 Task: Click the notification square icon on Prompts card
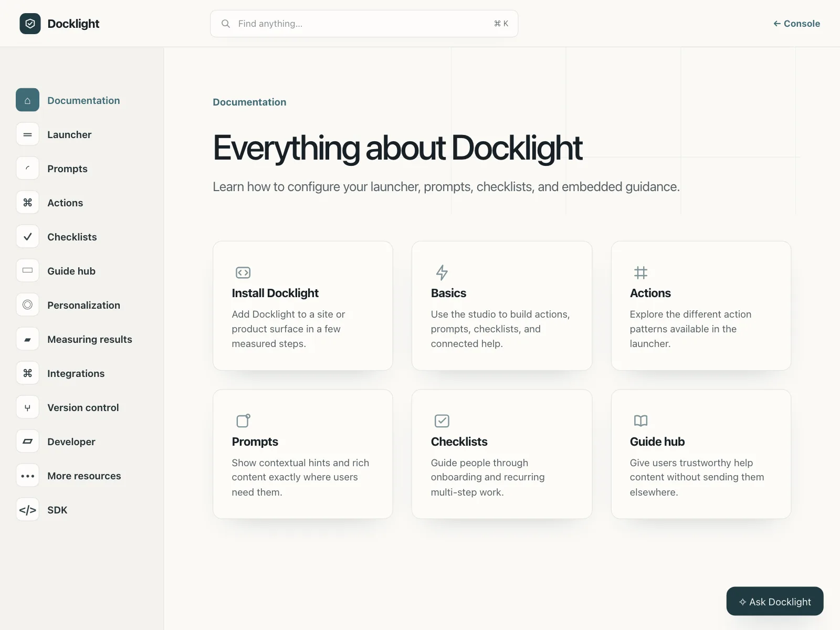pyautogui.click(x=243, y=421)
